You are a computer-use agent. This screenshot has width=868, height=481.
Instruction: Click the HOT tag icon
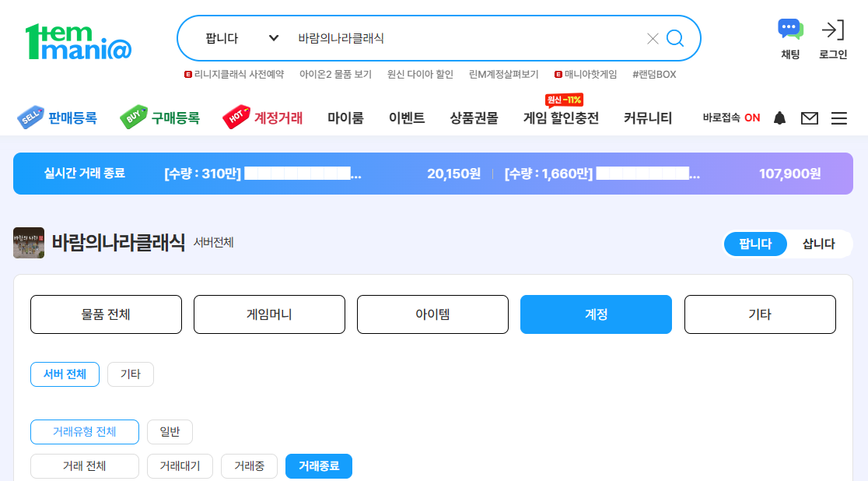[236, 117]
